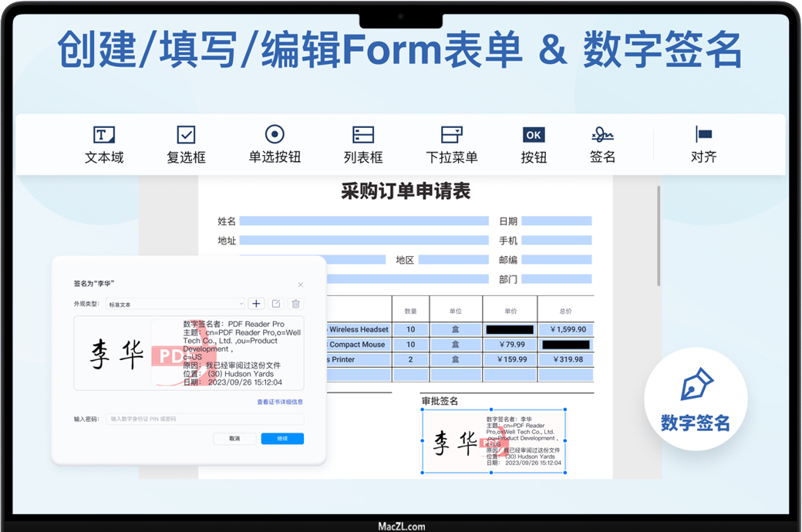Open the 查看证书详细信息 certificate details link
The width and height of the screenshot is (802, 532).
(280, 402)
